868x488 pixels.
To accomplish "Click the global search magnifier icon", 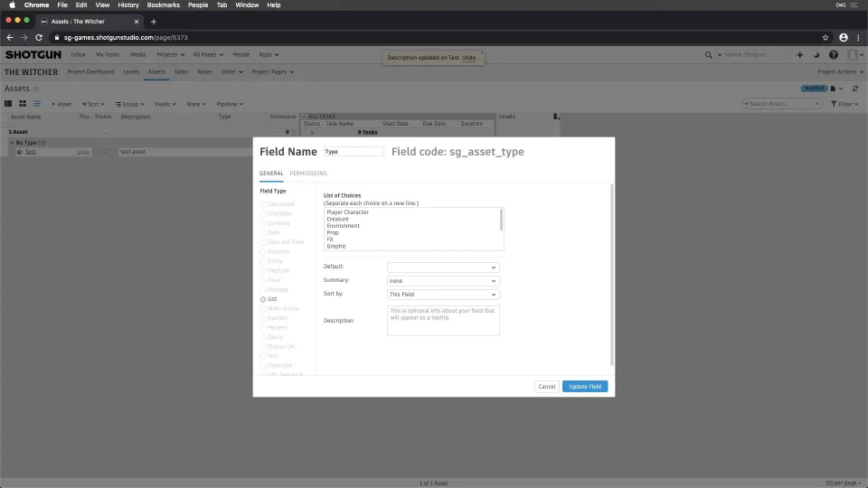I will (x=708, y=54).
